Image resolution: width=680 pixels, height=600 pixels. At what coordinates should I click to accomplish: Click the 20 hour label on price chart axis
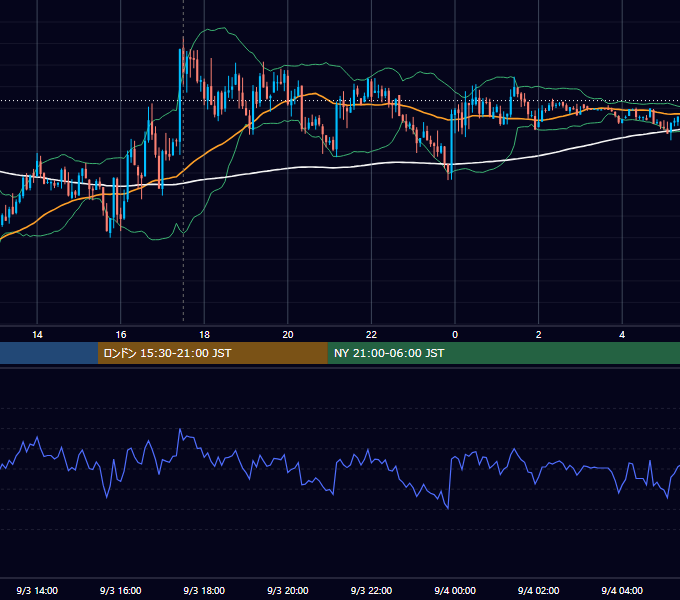click(288, 335)
